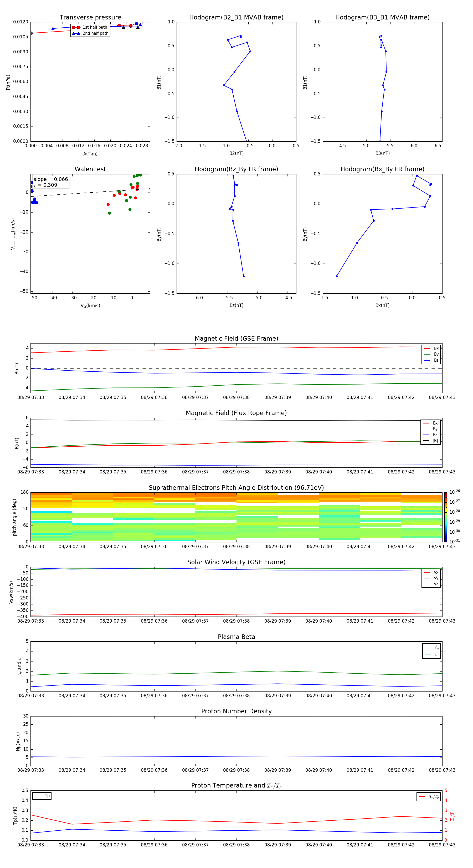
Task: Click the red 'Te/Tp' right axis label
Action: click(x=452, y=816)
